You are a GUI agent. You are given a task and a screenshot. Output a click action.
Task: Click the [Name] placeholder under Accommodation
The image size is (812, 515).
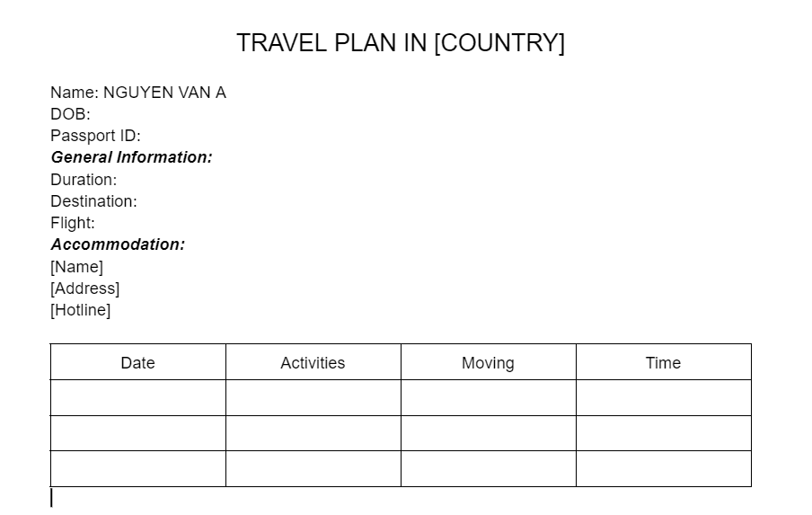coord(77,267)
